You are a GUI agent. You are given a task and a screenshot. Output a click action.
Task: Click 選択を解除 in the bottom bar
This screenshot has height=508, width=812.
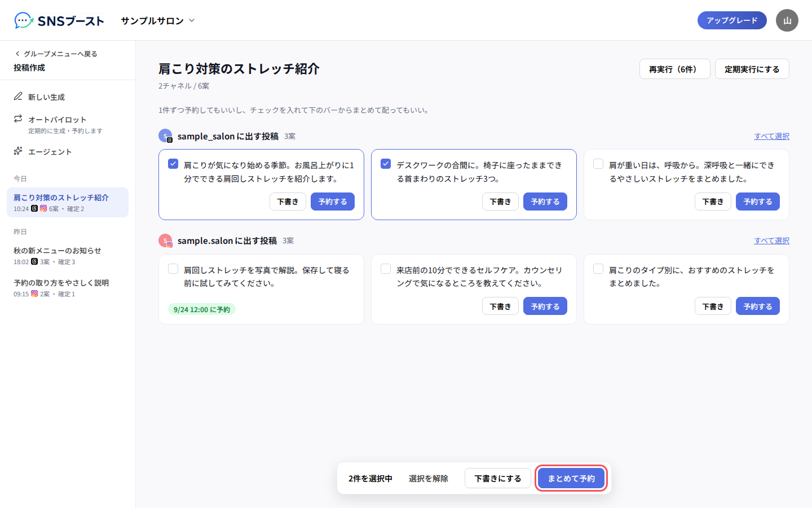pyautogui.click(x=429, y=478)
